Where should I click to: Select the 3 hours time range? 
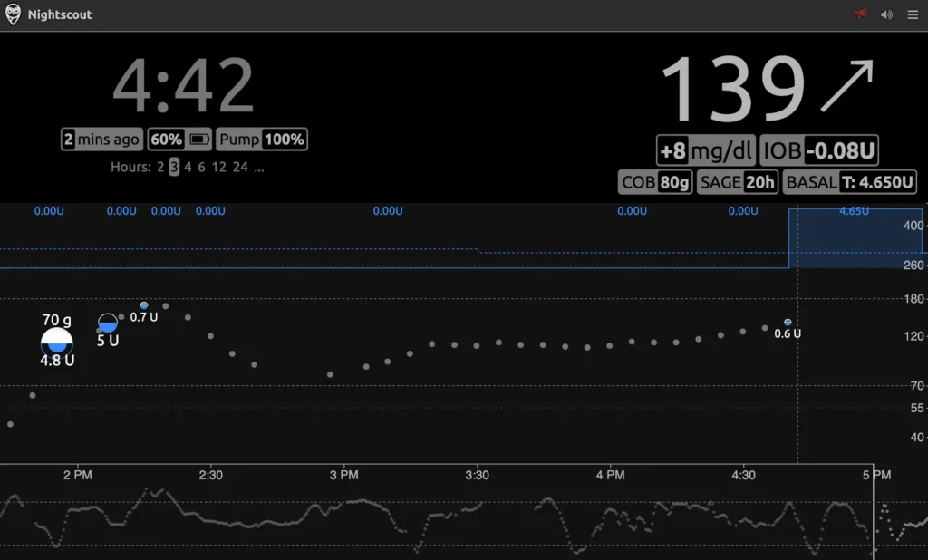[x=174, y=167]
